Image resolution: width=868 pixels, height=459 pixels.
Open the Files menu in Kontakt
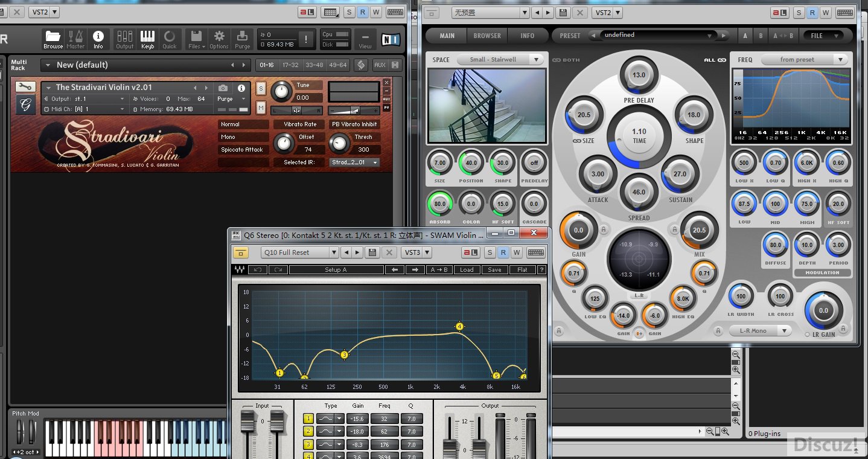point(197,40)
